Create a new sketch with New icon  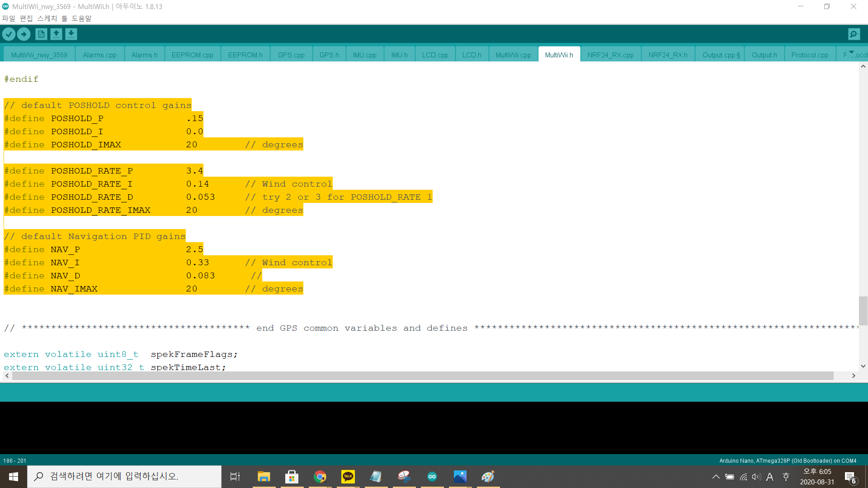(x=41, y=34)
